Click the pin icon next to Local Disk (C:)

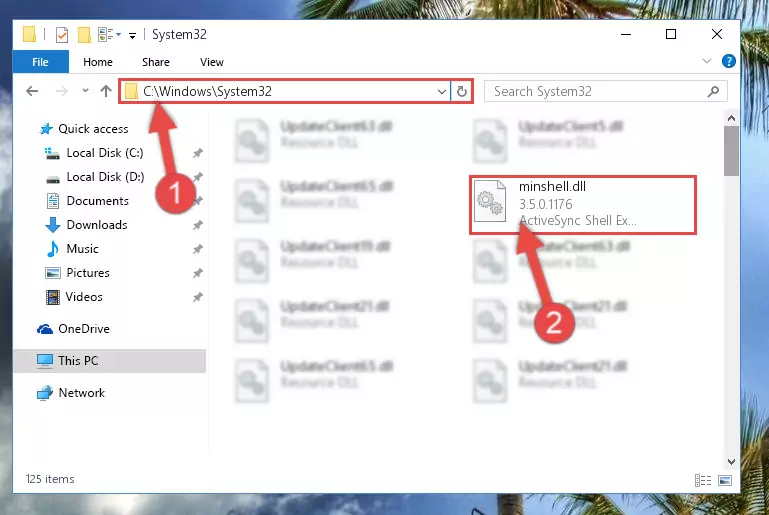click(x=197, y=154)
